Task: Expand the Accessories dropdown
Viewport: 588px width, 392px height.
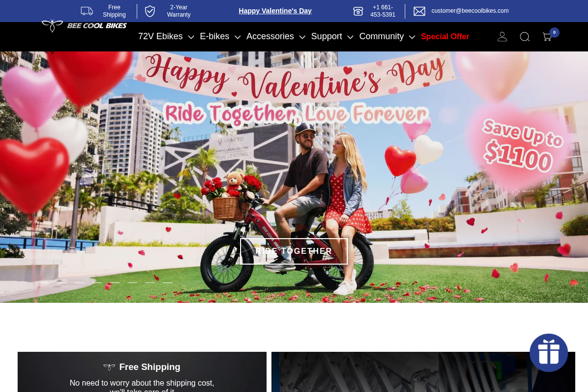Action: click(x=270, y=36)
